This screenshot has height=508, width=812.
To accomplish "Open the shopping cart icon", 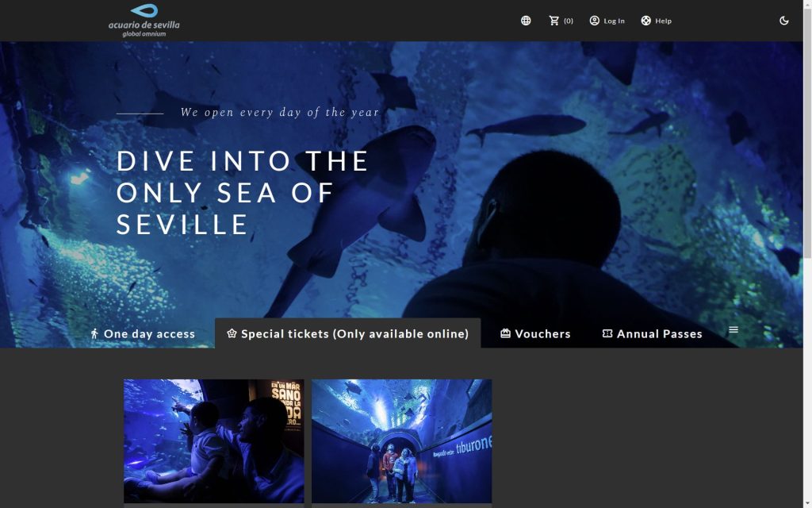I will pyautogui.click(x=553, y=21).
